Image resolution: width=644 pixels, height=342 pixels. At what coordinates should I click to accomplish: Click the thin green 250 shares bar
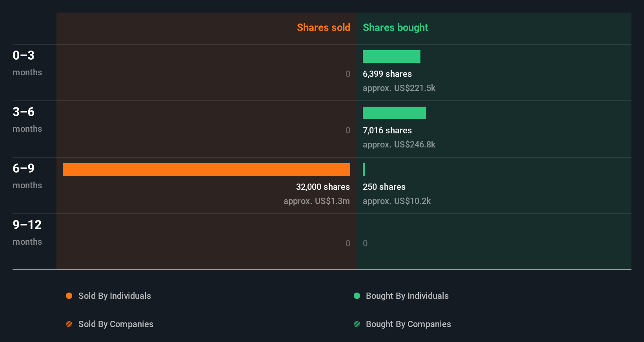tap(364, 169)
